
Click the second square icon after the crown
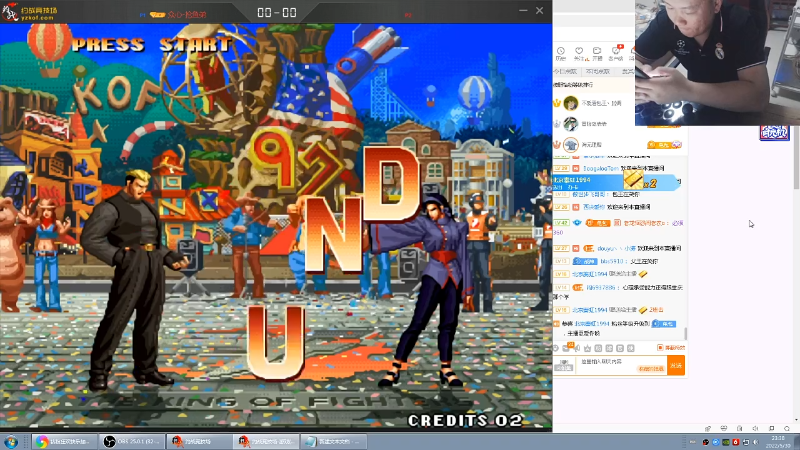[609, 348]
